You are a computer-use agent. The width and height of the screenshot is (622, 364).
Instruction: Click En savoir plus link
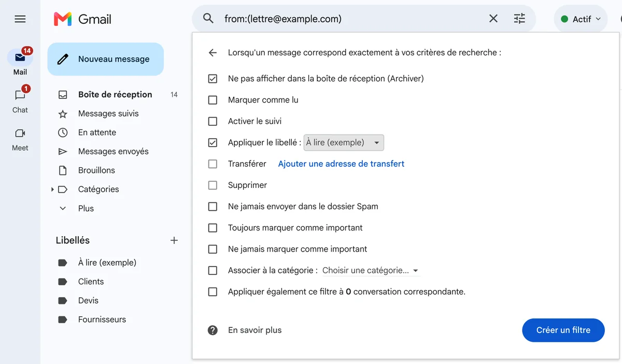point(255,330)
